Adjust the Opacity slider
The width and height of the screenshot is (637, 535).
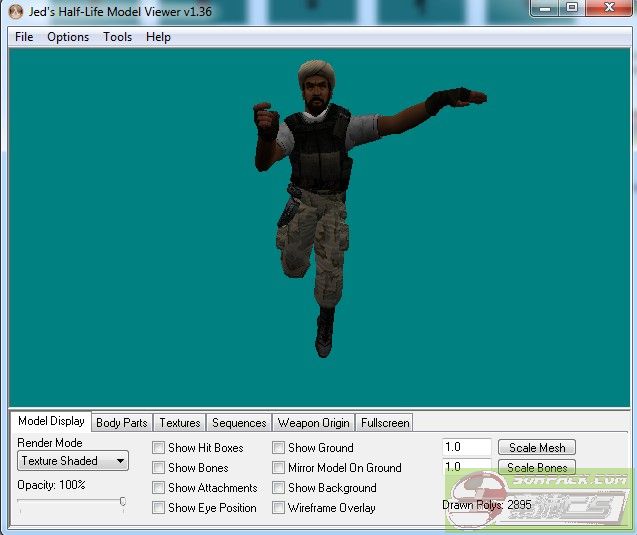coord(122,502)
